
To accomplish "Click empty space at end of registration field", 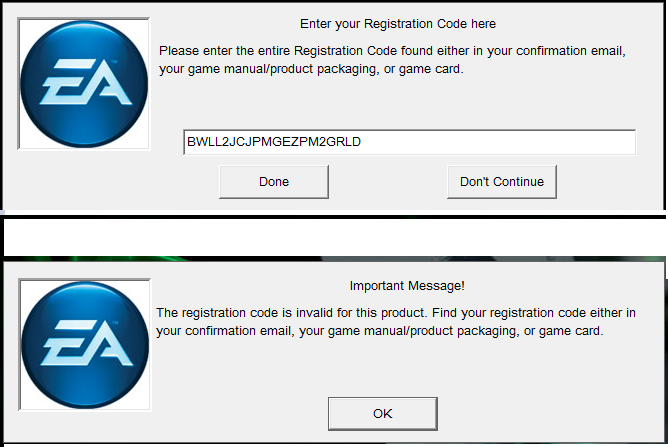I will [520, 142].
